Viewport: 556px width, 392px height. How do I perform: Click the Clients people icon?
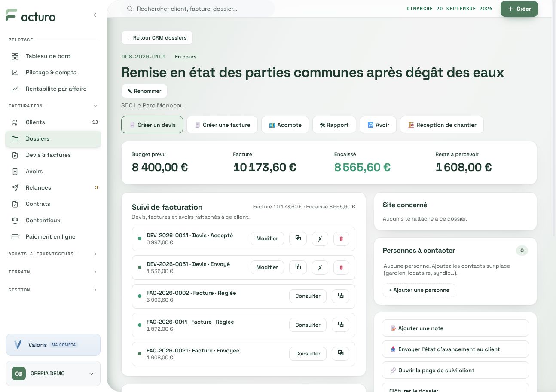pyautogui.click(x=15, y=122)
